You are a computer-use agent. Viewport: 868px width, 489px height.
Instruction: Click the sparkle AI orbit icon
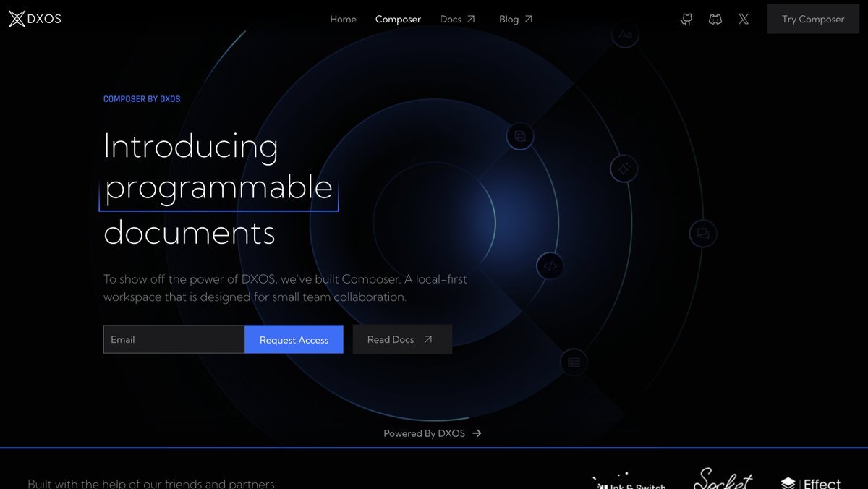pyautogui.click(x=623, y=169)
